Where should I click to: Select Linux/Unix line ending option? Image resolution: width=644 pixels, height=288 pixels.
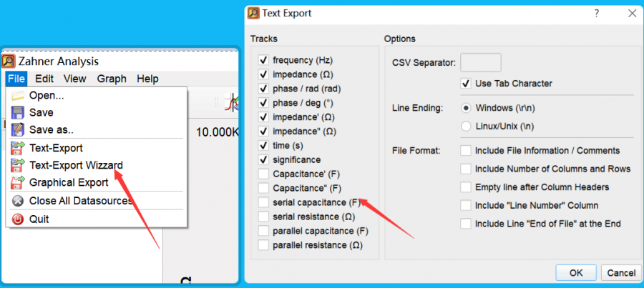466,126
